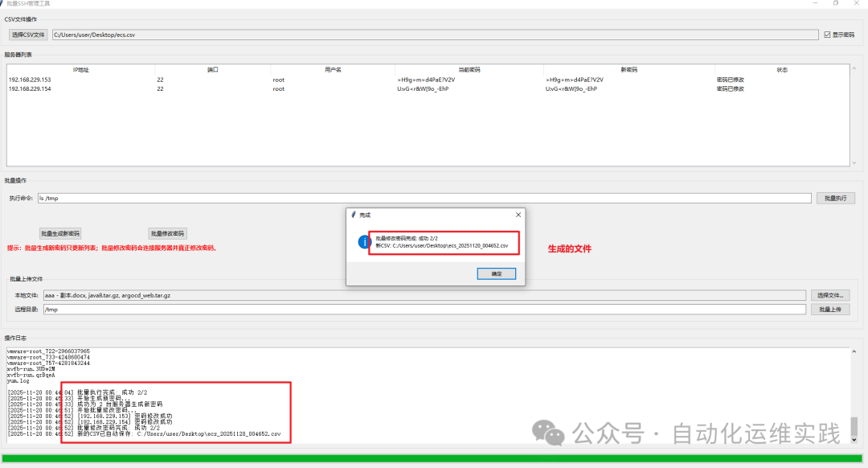Click the log line 批量执行完成: 成功 2/2
The height and width of the screenshot is (468, 868).
(x=77, y=392)
